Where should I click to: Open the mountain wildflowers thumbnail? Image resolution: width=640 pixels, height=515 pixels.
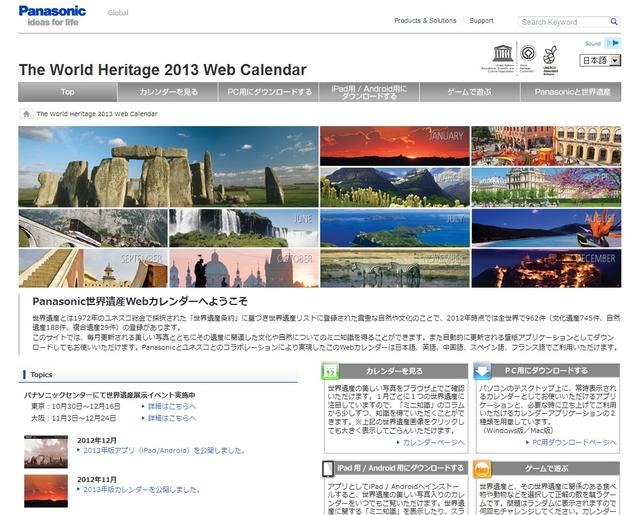tap(395, 187)
